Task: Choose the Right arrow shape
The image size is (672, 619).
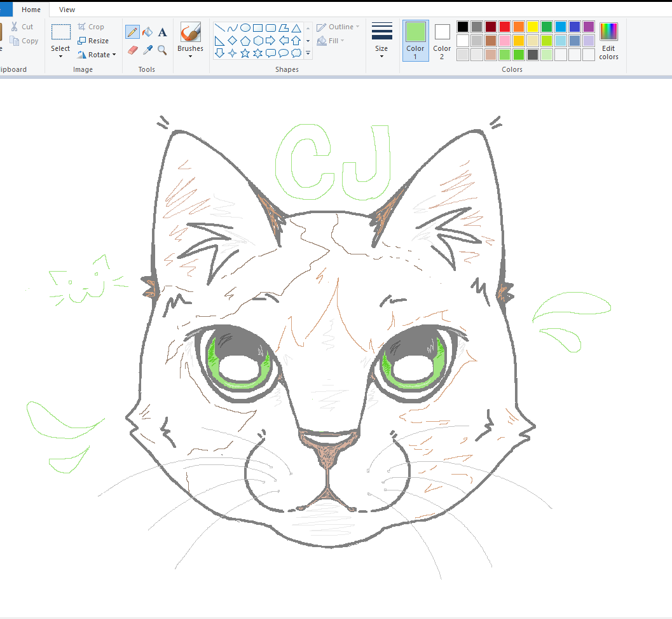Action: point(270,41)
